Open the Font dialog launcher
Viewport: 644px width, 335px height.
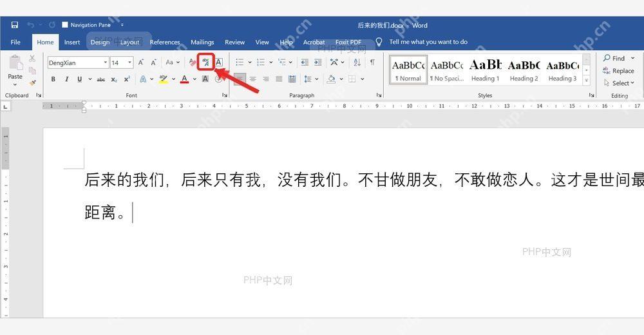click(x=225, y=95)
